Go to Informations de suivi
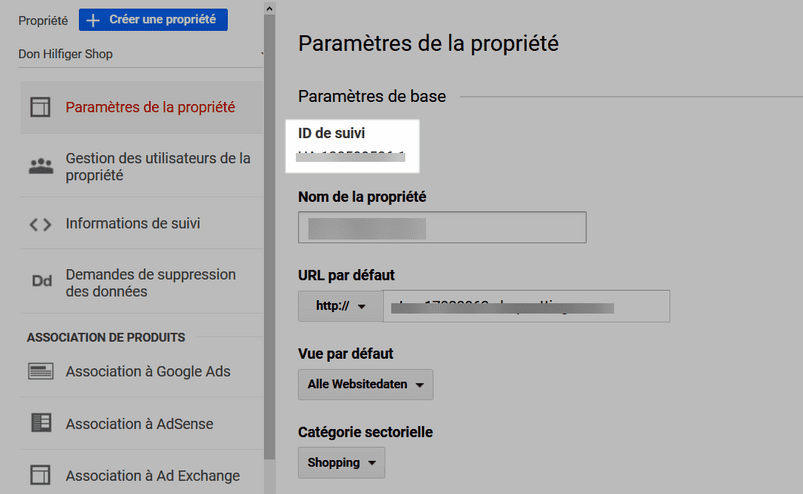Image resolution: width=803 pixels, height=494 pixels. pyautogui.click(x=142, y=224)
